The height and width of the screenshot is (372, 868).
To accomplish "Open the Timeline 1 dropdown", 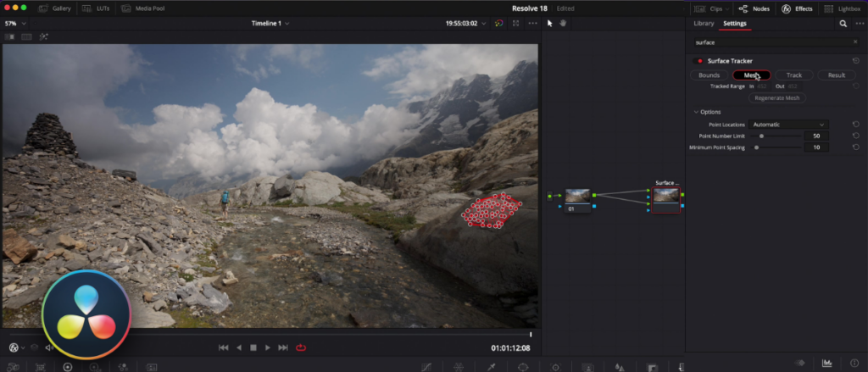I will (x=270, y=23).
